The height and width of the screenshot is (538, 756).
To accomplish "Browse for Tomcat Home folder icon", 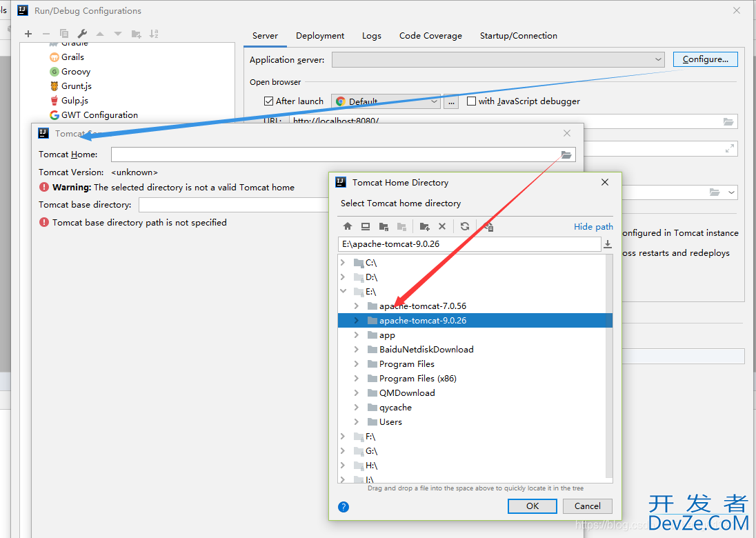I will click(566, 155).
